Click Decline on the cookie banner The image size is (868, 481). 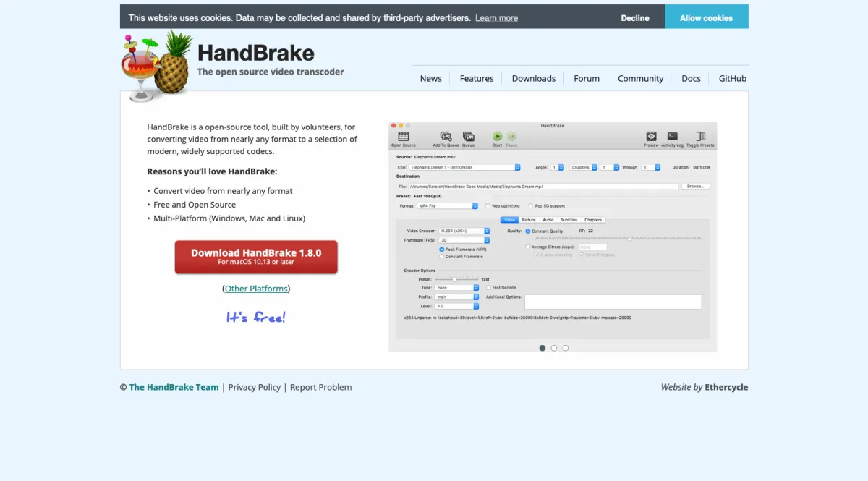[x=635, y=18]
